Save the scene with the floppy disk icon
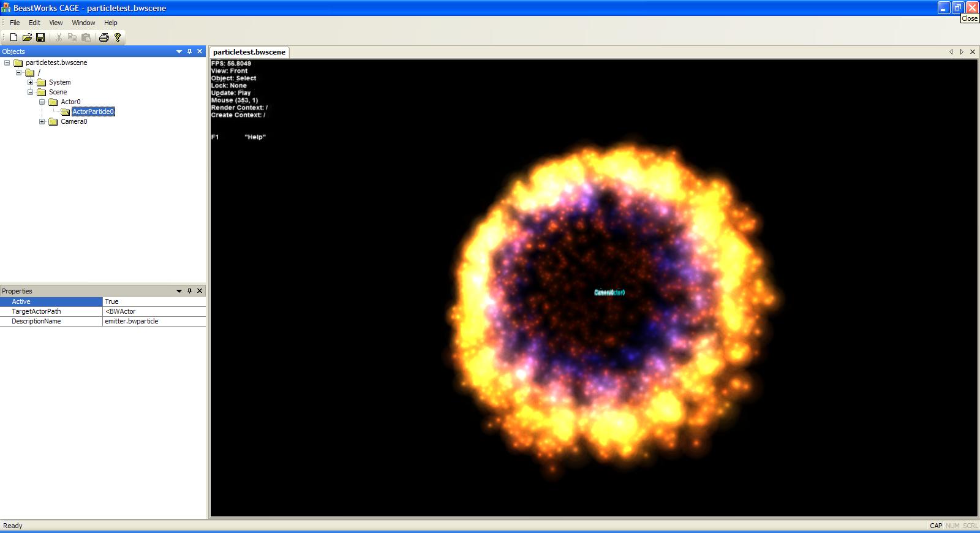This screenshot has width=980, height=533. (40, 37)
